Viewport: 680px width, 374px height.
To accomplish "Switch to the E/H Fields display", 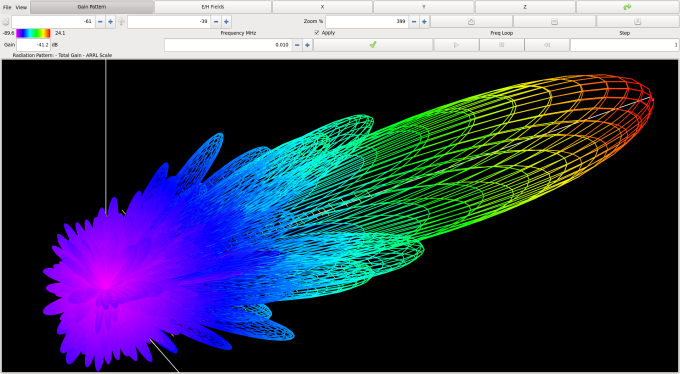I will point(213,7).
